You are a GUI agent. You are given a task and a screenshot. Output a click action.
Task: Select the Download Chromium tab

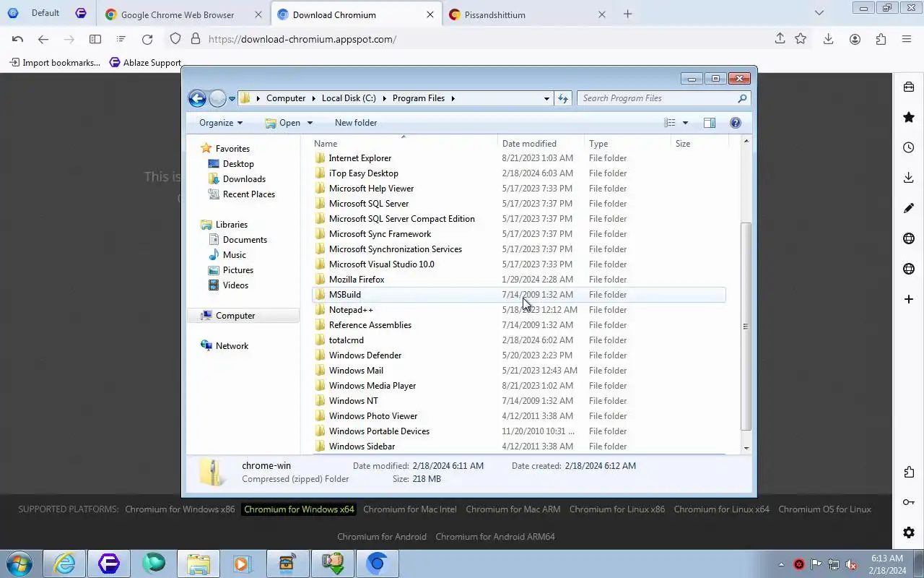355,14
